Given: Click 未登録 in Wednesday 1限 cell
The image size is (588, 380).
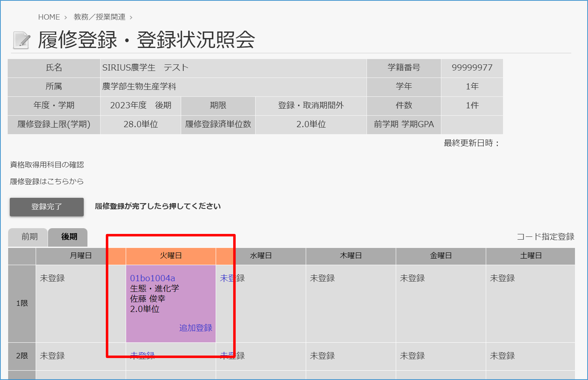Looking at the screenshot, I should 232,278.
